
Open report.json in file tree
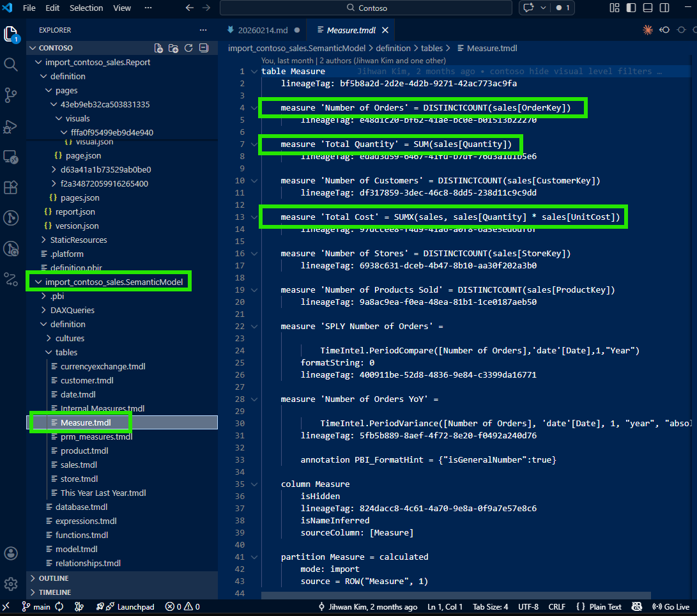pyautogui.click(x=75, y=212)
